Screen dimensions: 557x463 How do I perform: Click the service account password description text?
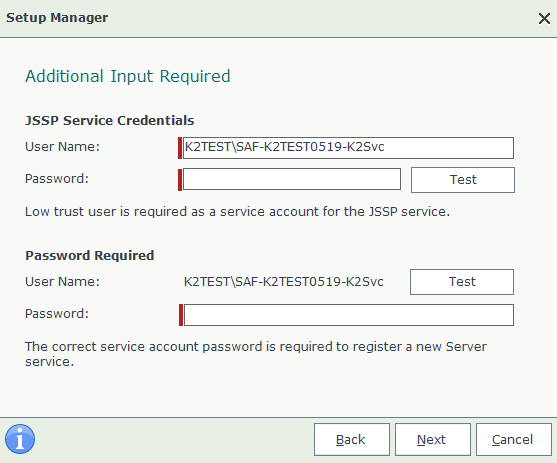tap(256, 354)
